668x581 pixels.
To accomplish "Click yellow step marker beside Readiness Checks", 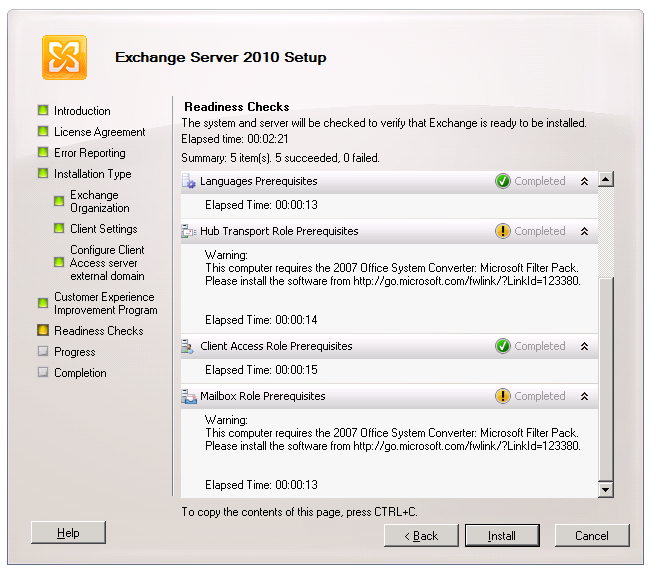I will (x=43, y=330).
